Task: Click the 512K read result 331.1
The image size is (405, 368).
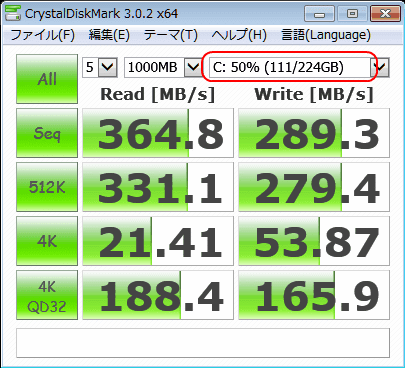Action: click(x=158, y=187)
